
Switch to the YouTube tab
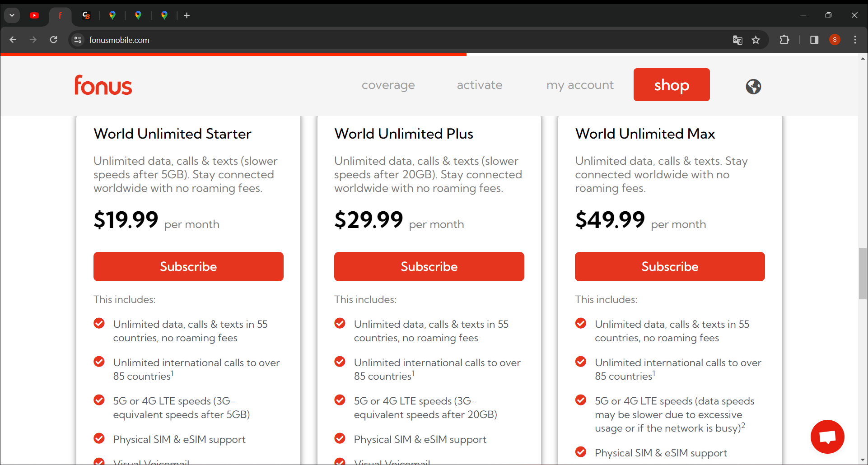click(x=34, y=15)
